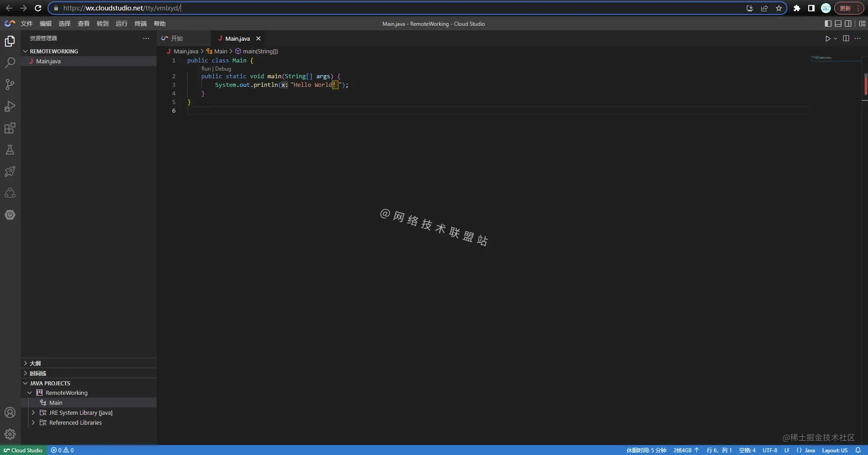Viewport: 868px width, 455px height.
Task: Expand the 大纲 outline section
Action: coord(89,363)
